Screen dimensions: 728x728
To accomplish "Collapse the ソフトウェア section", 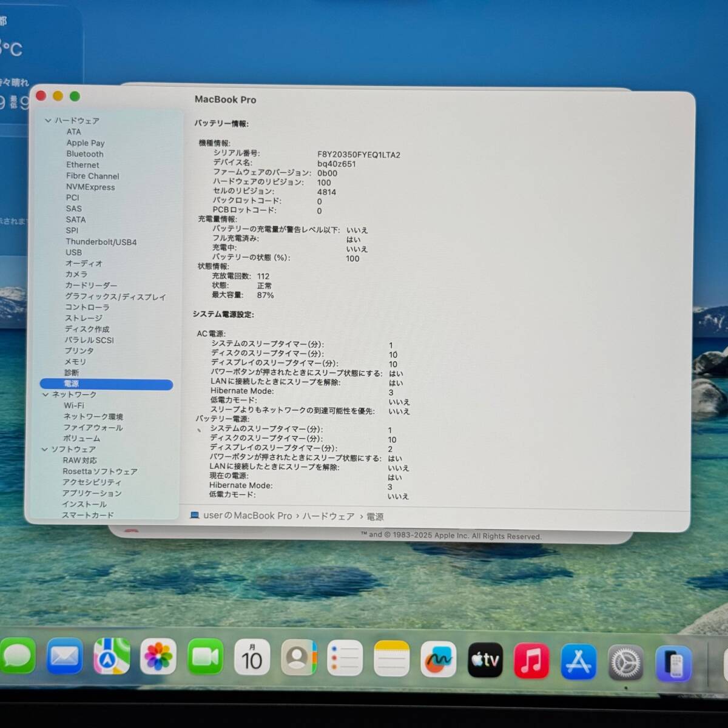I will click(45, 450).
